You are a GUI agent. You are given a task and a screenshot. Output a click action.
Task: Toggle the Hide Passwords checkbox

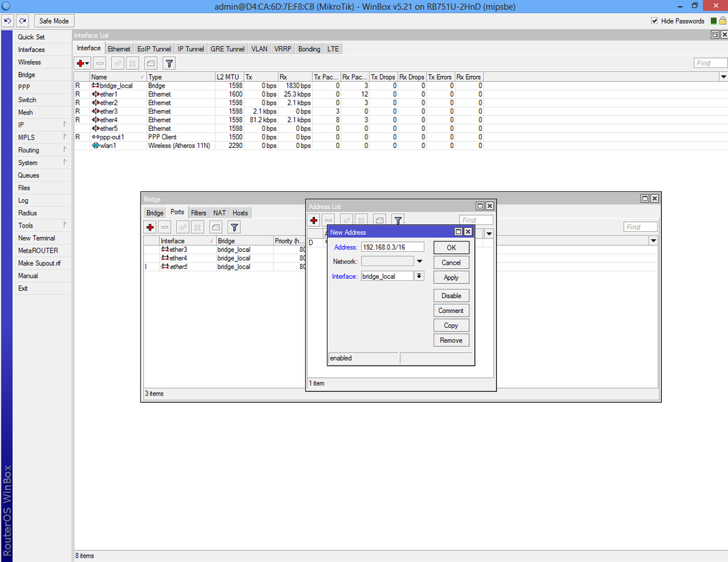coord(655,21)
